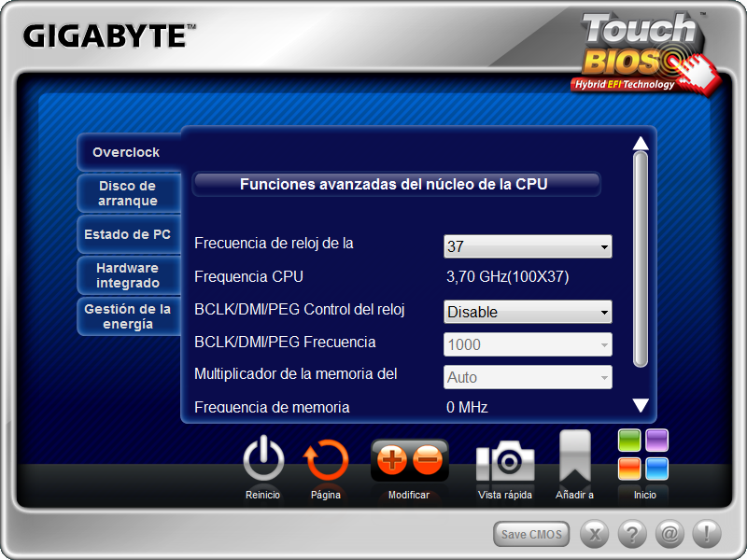Click the Página refresh icon
Screen dimensions: 747x560
[x=326, y=460]
